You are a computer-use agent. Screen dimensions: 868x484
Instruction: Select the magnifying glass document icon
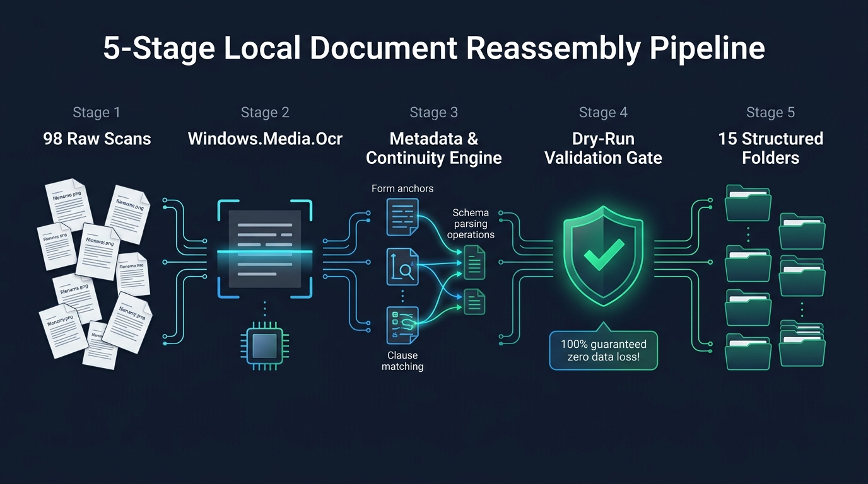tap(402, 266)
